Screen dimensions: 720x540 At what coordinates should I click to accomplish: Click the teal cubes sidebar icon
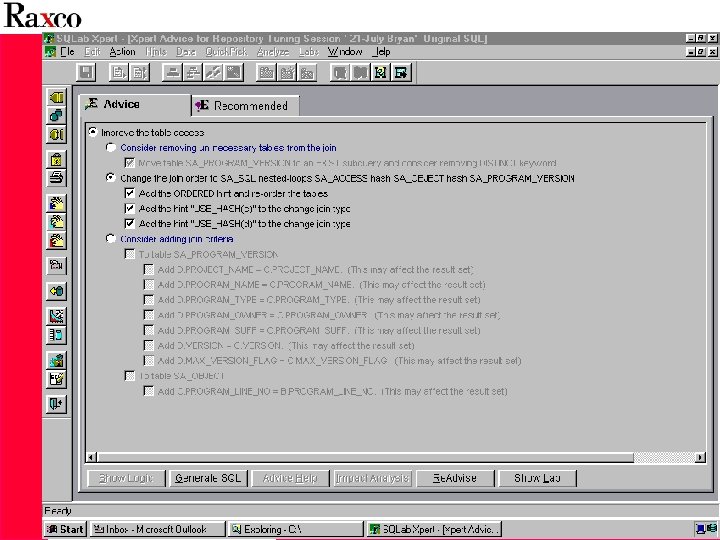(x=56, y=115)
